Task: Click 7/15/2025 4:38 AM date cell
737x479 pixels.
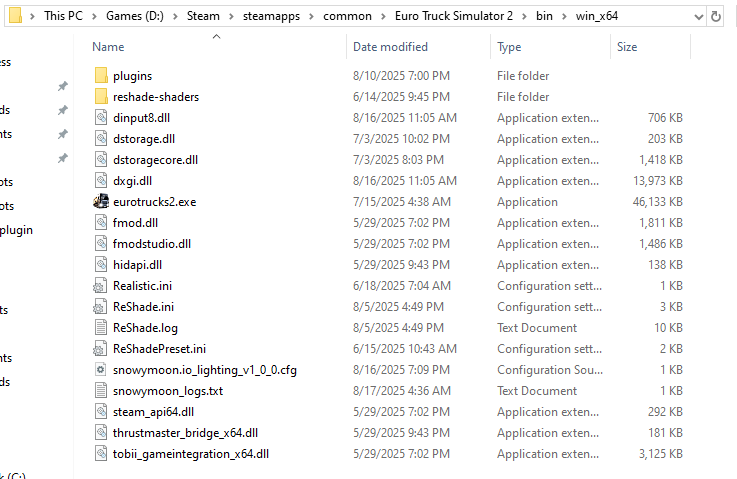Action: [402, 202]
